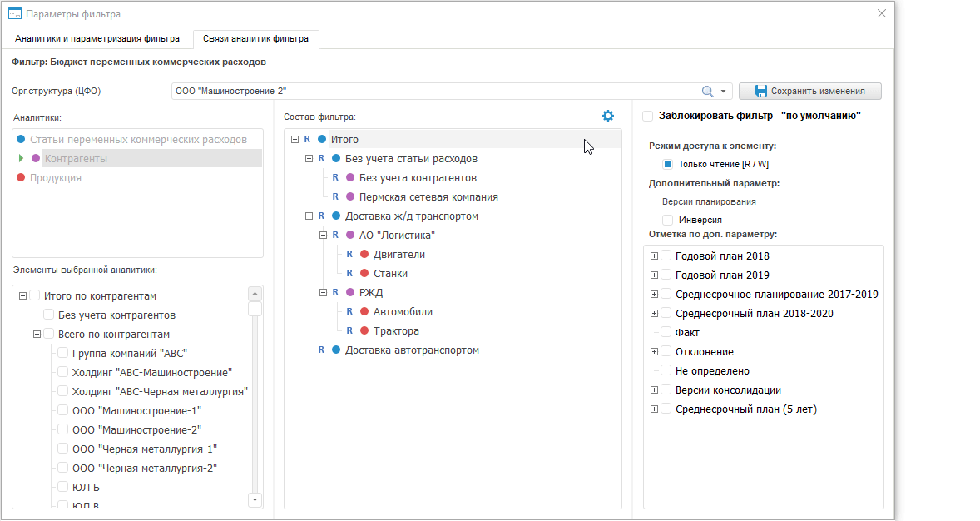Check the Инверсия checkbox

point(667,220)
